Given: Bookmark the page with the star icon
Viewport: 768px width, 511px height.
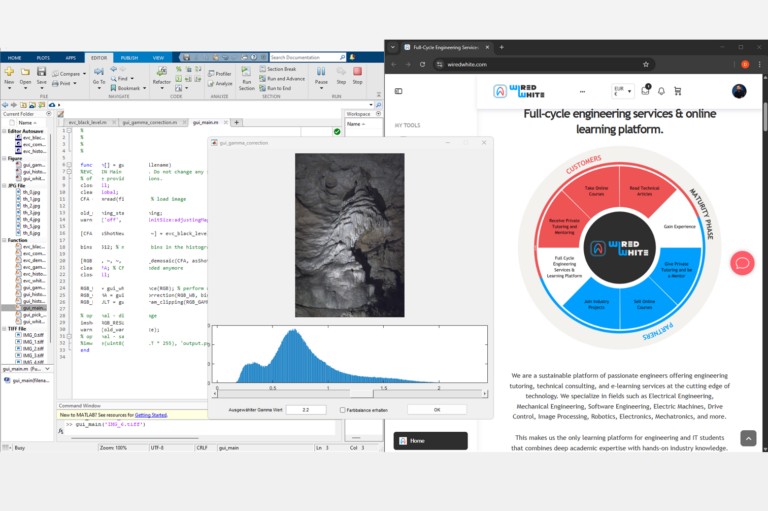Looking at the screenshot, I should [646, 64].
